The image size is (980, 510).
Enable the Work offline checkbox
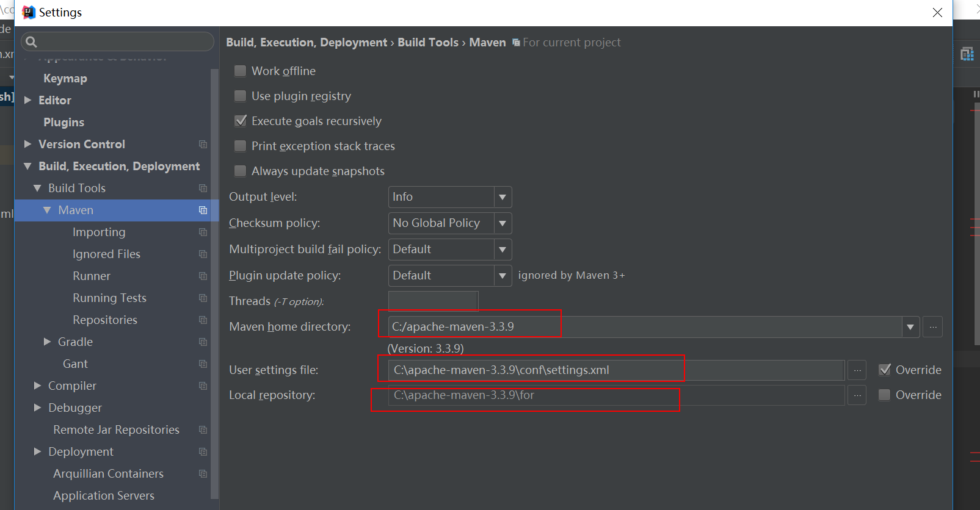pos(241,71)
